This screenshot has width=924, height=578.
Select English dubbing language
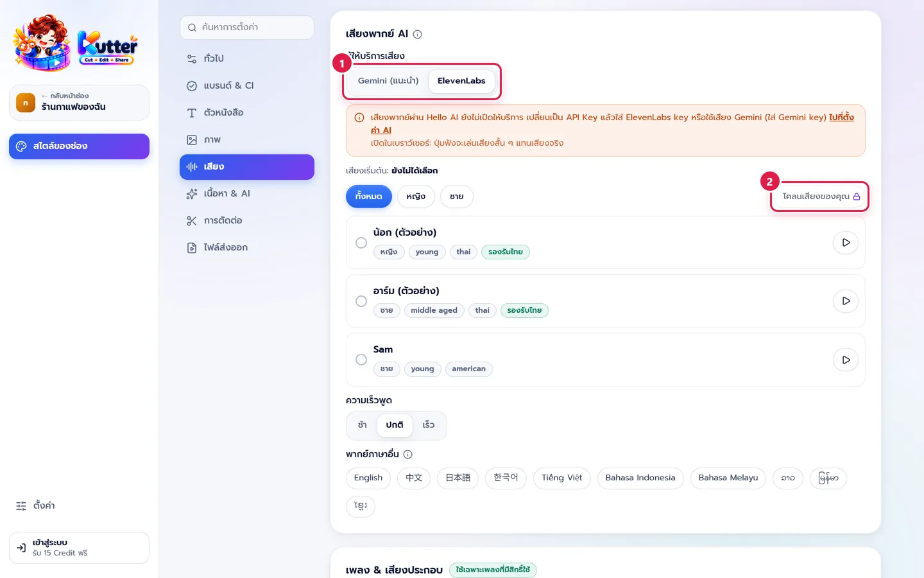tap(368, 478)
